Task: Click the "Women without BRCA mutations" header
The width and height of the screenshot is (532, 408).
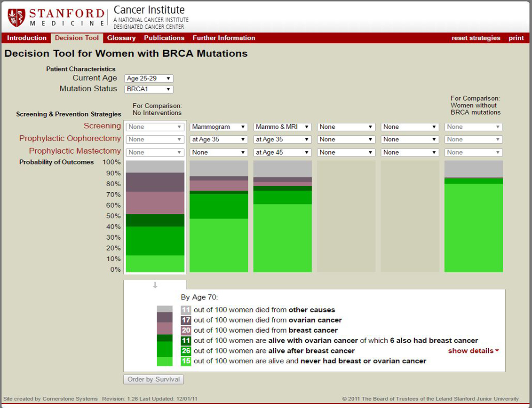Action: click(476, 109)
